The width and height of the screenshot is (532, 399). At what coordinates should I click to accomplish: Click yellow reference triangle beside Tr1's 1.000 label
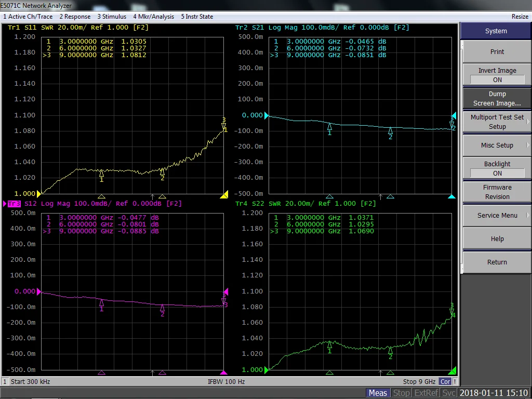click(x=39, y=194)
